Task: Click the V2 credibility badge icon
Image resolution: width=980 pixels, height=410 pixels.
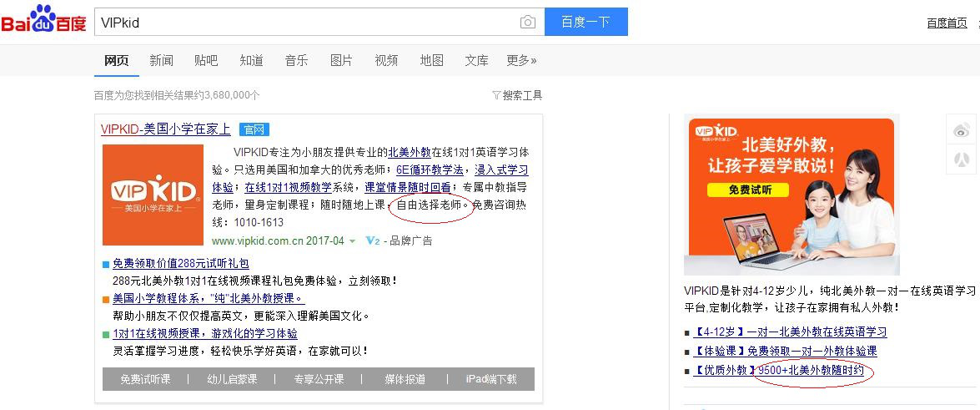Action: 373,241
